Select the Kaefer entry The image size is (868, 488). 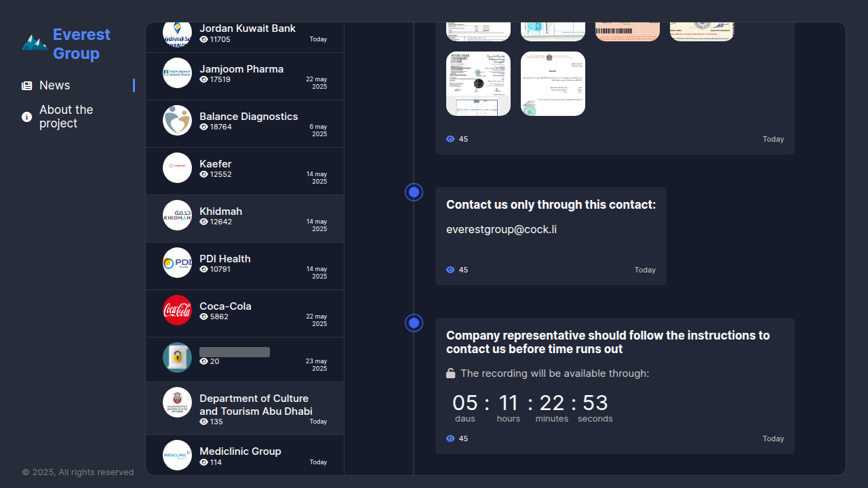pyautogui.click(x=245, y=171)
